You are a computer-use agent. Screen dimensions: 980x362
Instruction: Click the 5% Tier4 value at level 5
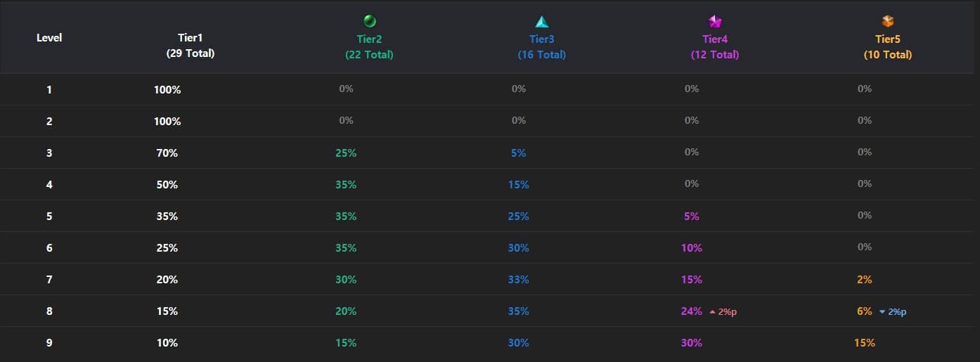[692, 216]
